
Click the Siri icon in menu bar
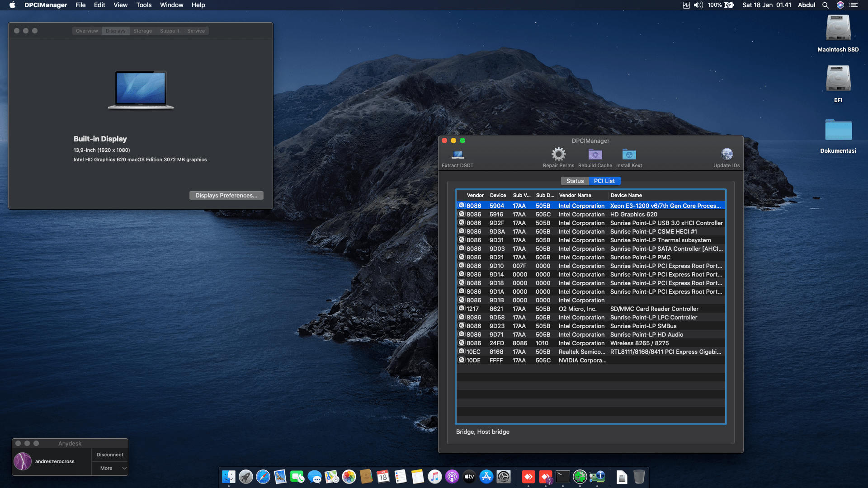(840, 5)
